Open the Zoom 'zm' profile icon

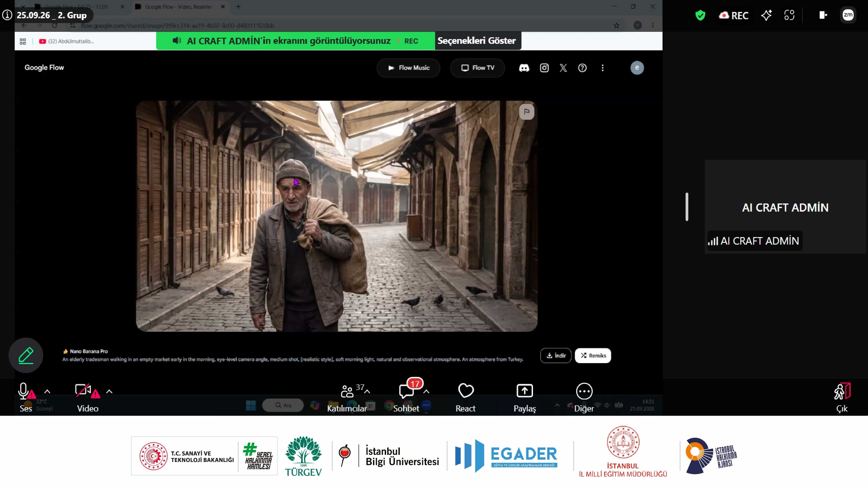point(848,15)
